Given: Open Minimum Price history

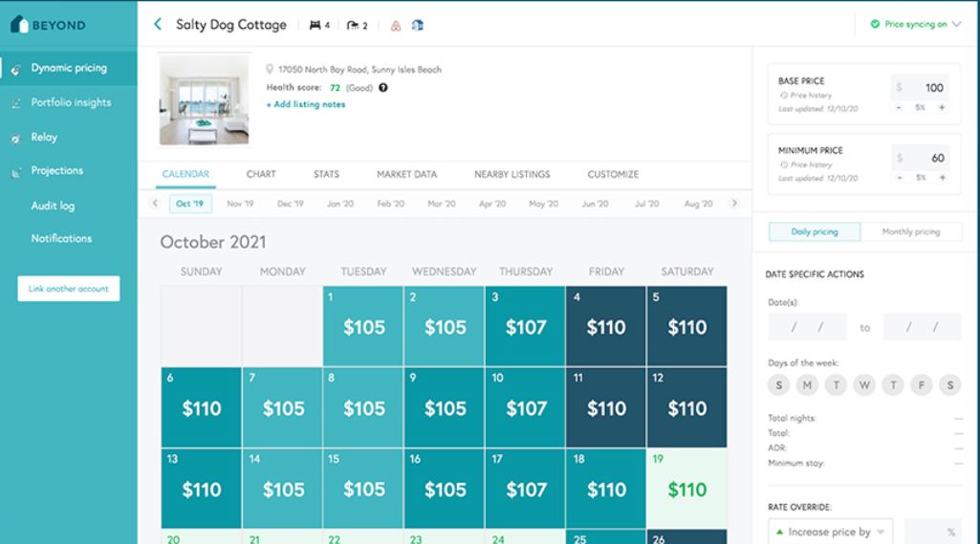Looking at the screenshot, I should pos(806,164).
